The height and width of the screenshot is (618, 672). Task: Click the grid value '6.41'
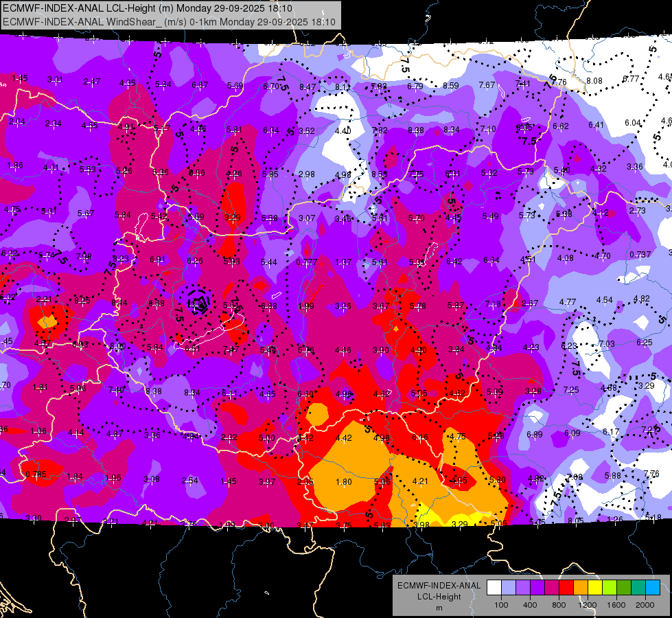(596, 125)
